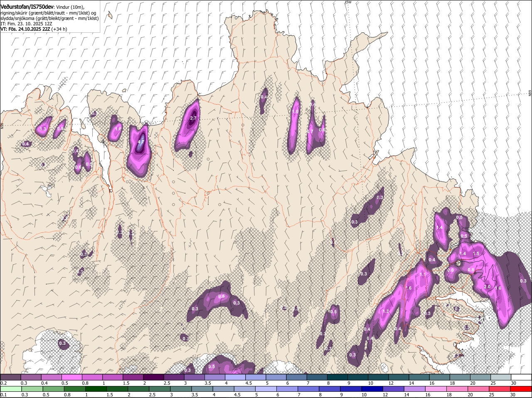Click the 'Vindur (10m)' text in the title

click(69, 7)
